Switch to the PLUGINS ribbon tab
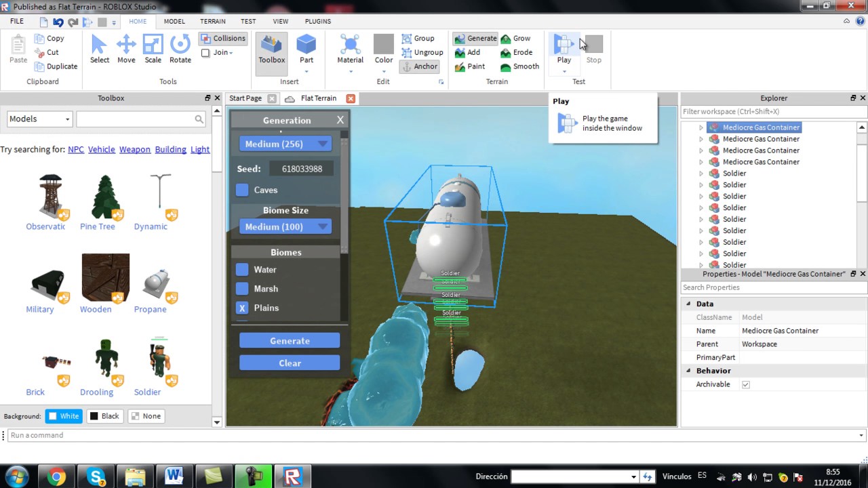This screenshot has height=488, width=868. (318, 21)
